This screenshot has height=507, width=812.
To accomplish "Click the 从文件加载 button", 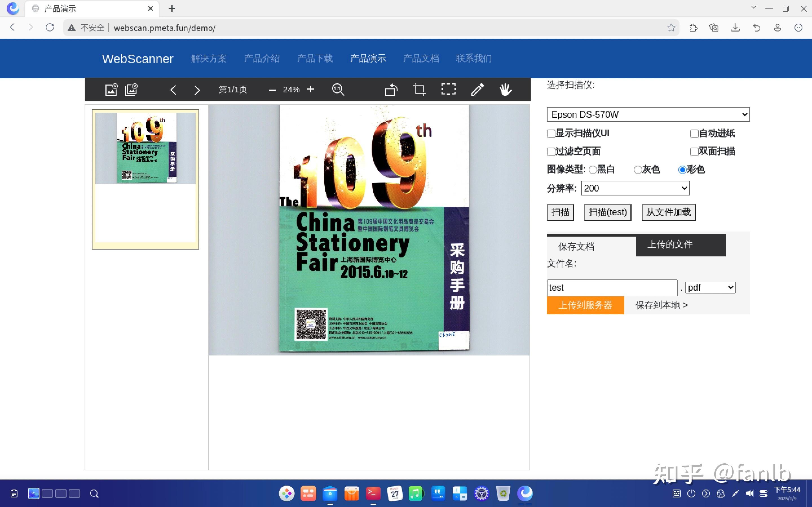I will click(668, 212).
